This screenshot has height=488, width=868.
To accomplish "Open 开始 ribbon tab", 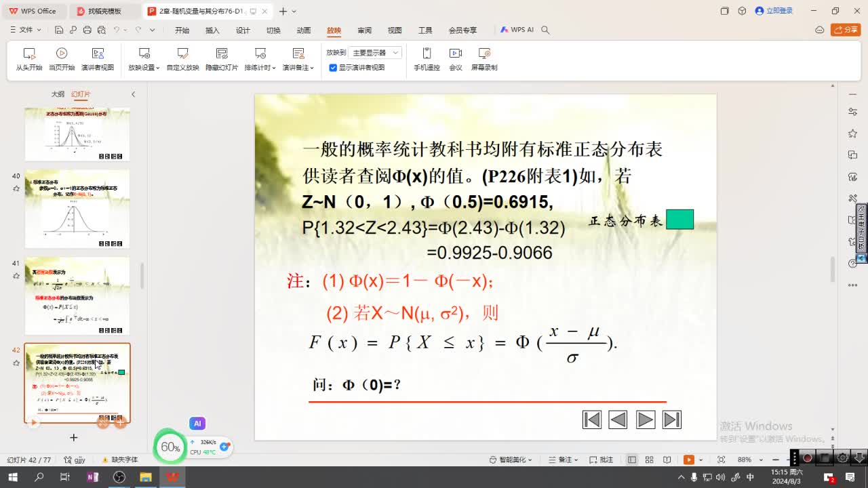I will click(x=182, y=30).
